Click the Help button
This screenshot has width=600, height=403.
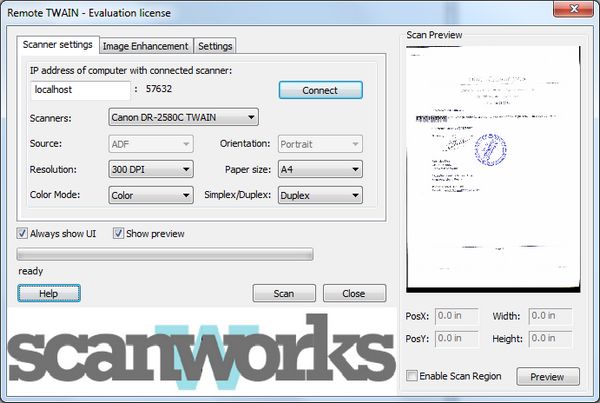(x=49, y=294)
